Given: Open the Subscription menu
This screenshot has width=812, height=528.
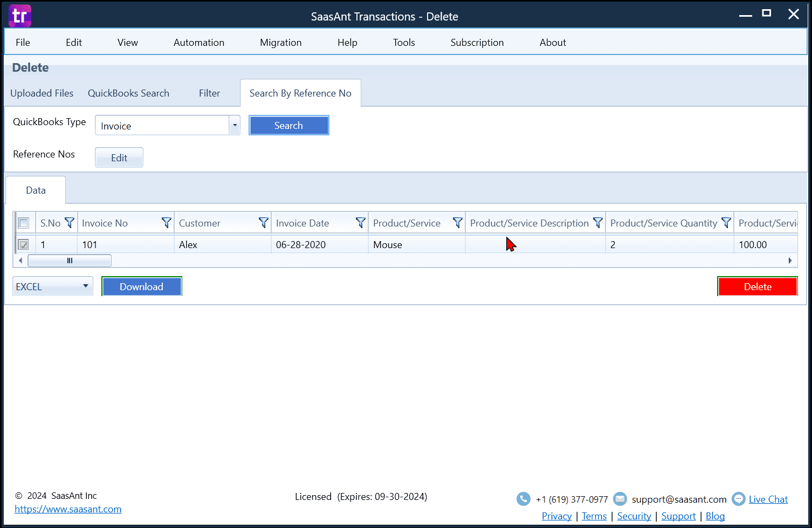Looking at the screenshot, I should click(477, 43).
